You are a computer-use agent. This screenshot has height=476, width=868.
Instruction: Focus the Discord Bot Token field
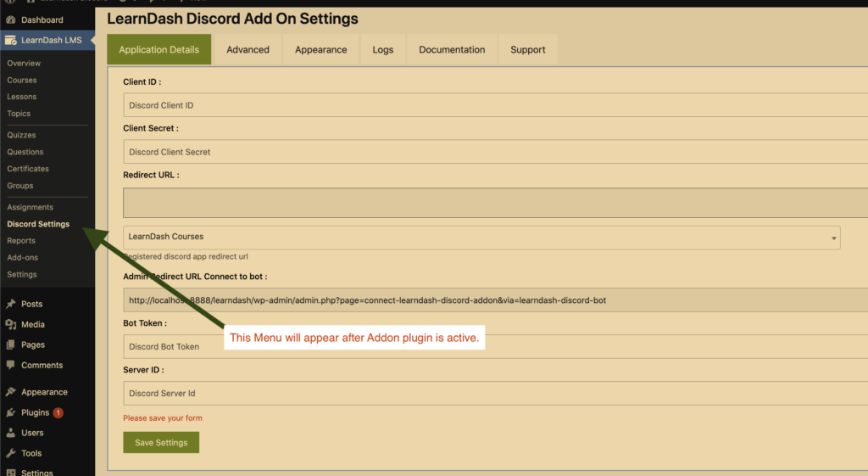pyautogui.click(x=495, y=346)
